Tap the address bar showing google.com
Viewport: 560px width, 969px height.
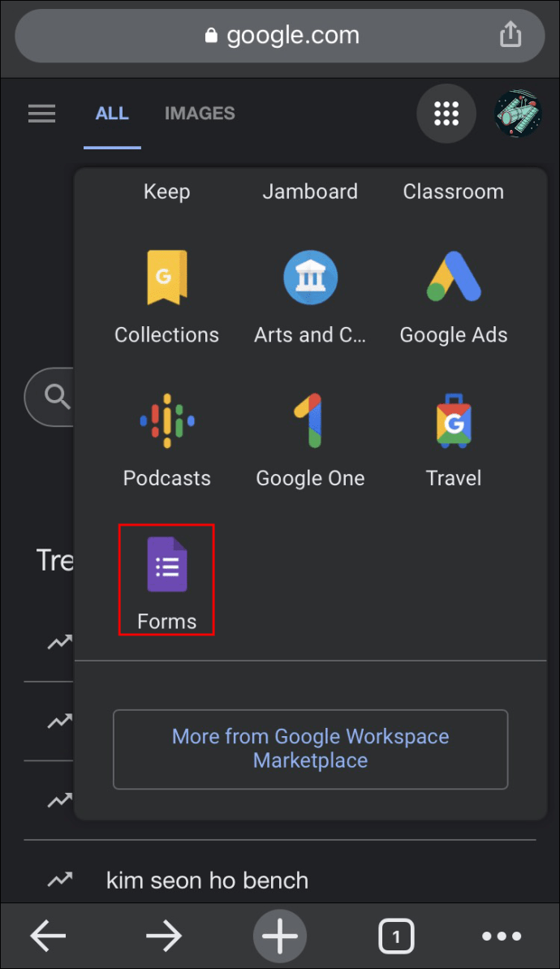click(280, 35)
